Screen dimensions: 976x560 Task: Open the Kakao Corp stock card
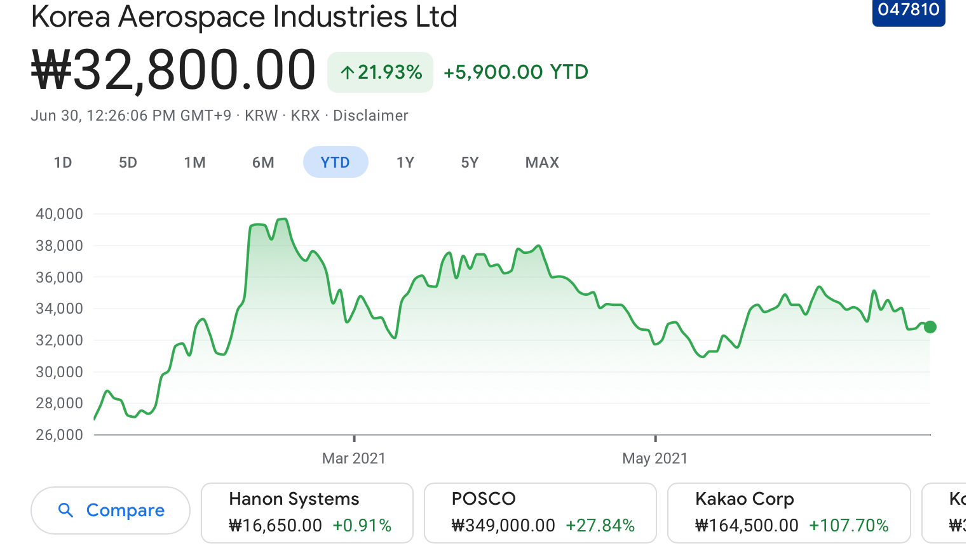789,512
